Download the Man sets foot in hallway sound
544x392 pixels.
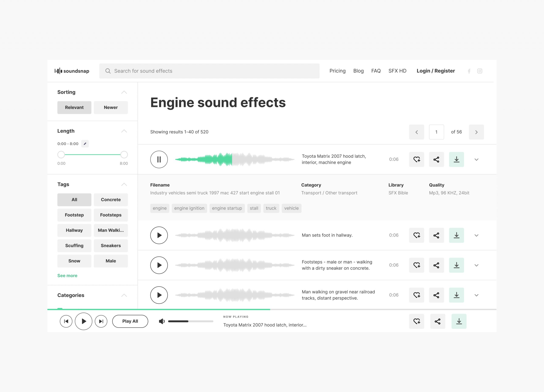(x=456, y=235)
